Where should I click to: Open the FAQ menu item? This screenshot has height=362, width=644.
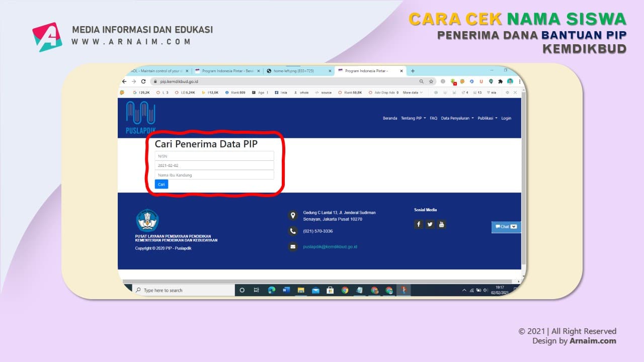tap(434, 118)
